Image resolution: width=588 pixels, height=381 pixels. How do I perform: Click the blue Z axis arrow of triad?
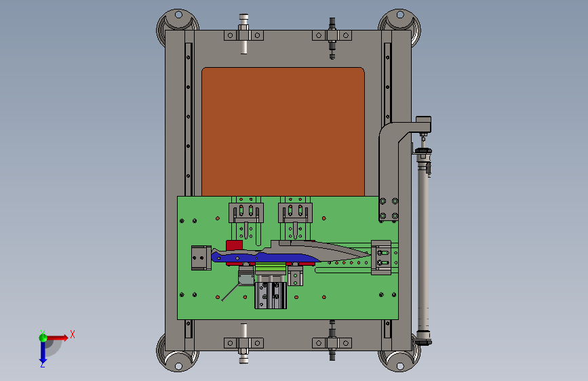coord(43,353)
